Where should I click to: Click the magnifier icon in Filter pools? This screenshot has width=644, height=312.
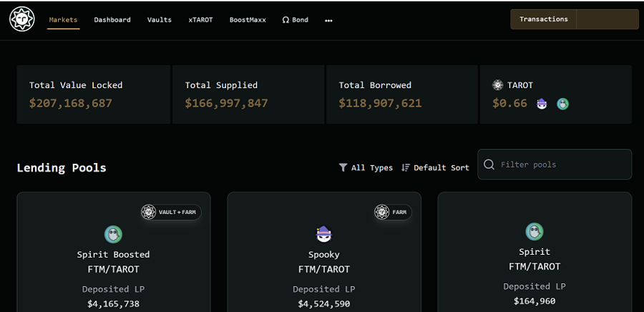[489, 164]
